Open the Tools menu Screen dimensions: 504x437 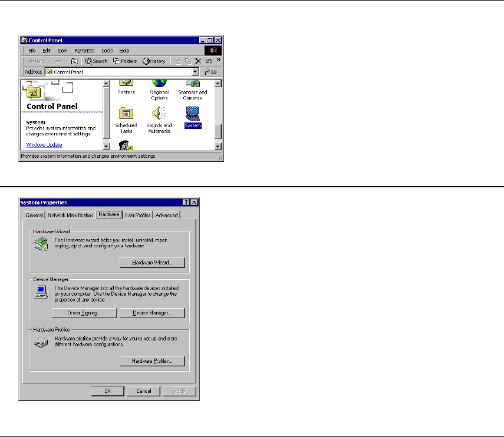107,51
